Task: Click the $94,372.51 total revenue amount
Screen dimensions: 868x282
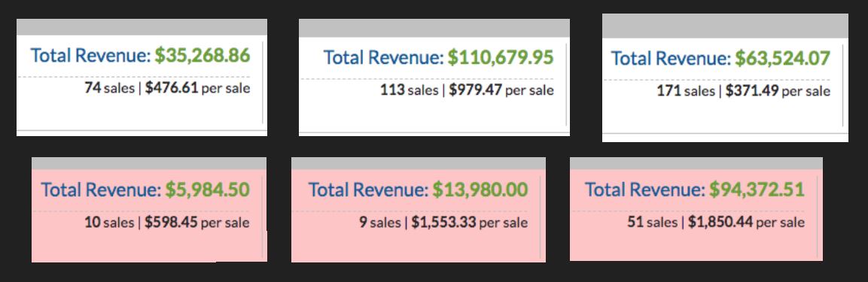Action: [757, 190]
